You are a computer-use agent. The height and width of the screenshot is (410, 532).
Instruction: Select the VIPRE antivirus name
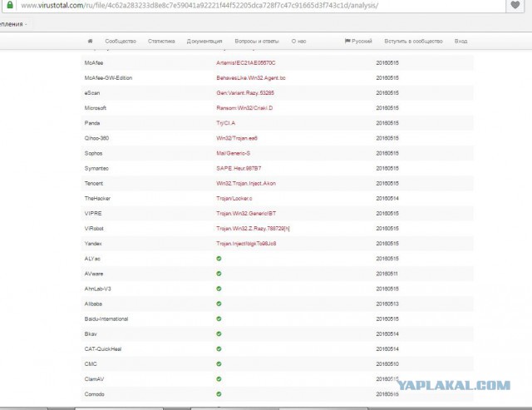pos(93,214)
